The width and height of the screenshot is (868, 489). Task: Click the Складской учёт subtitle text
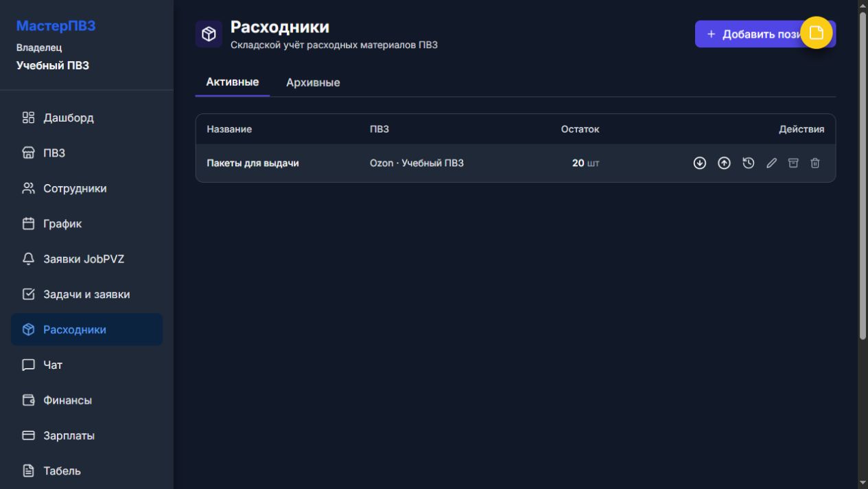[x=334, y=45]
